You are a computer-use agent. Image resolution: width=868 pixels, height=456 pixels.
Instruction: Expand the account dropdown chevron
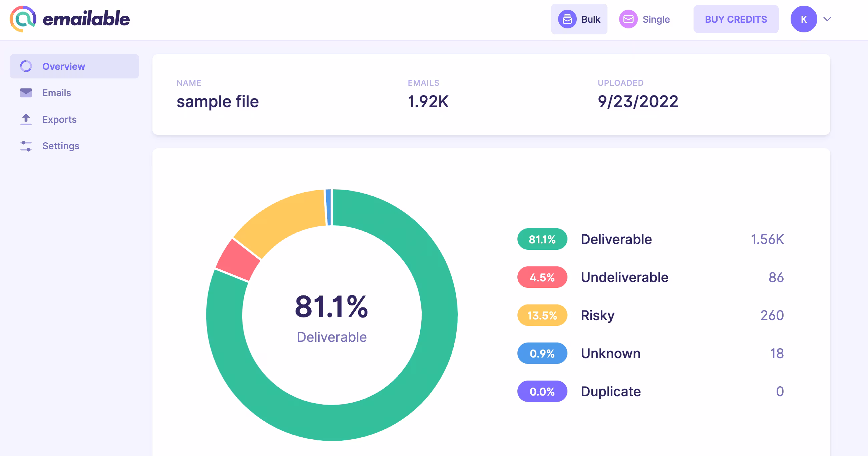tap(827, 19)
